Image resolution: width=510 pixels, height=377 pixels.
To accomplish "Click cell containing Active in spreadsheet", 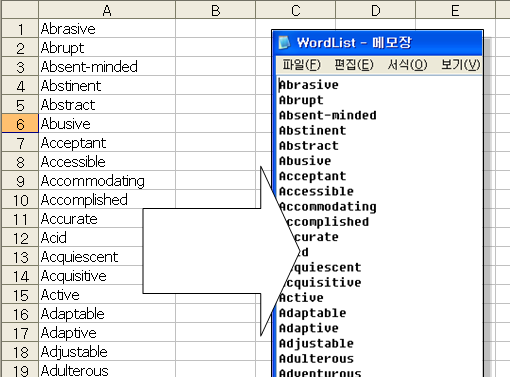I will [107, 294].
